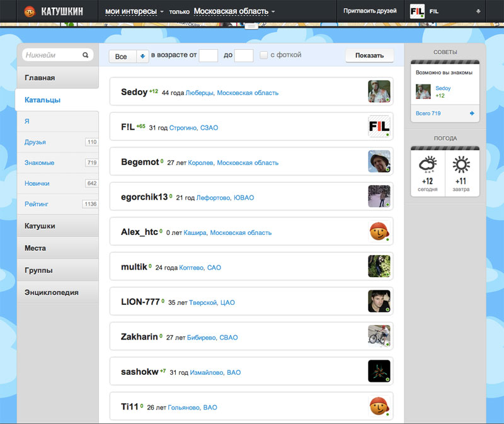This screenshot has height=424, width=504.
Task: Click the 'Всего 719' link
Action: [428, 113]
